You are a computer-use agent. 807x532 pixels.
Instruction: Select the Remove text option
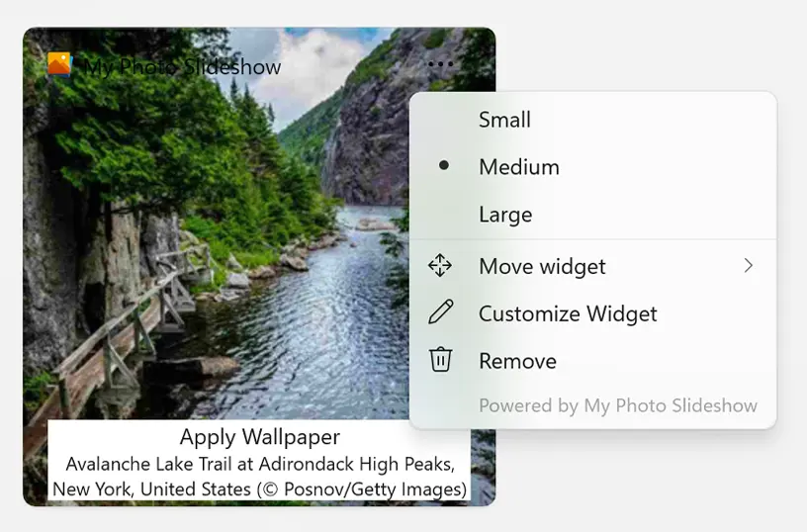(517, 361)
